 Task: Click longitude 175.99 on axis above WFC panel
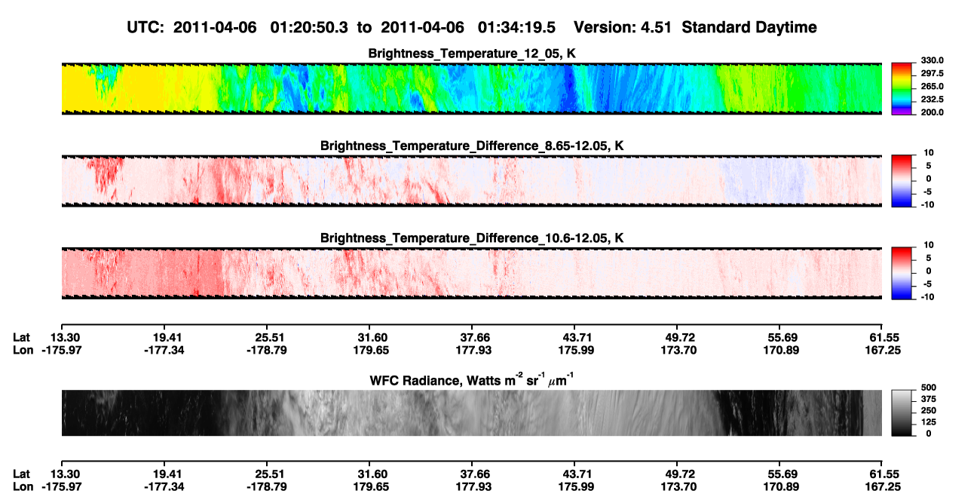point(574,350)
